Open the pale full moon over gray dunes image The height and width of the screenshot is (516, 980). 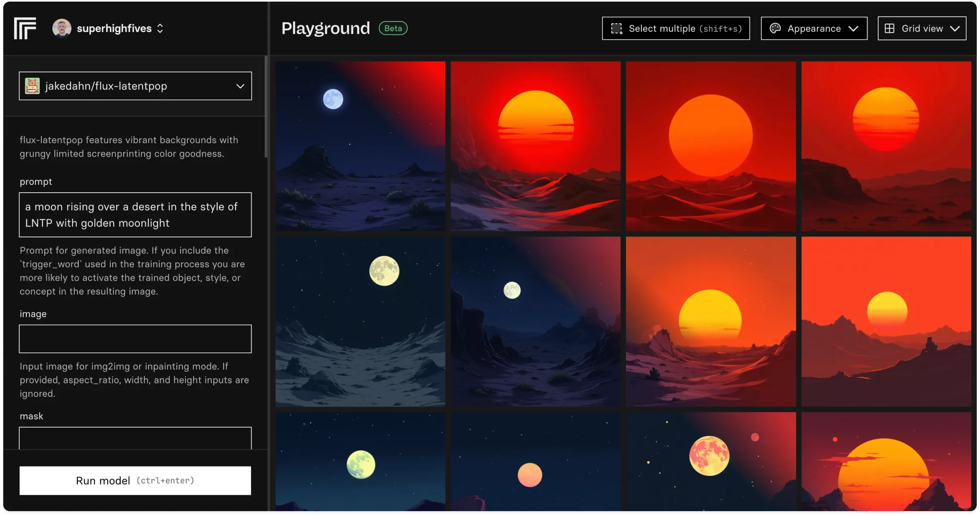pyautogui.click(x=360, y=322)
